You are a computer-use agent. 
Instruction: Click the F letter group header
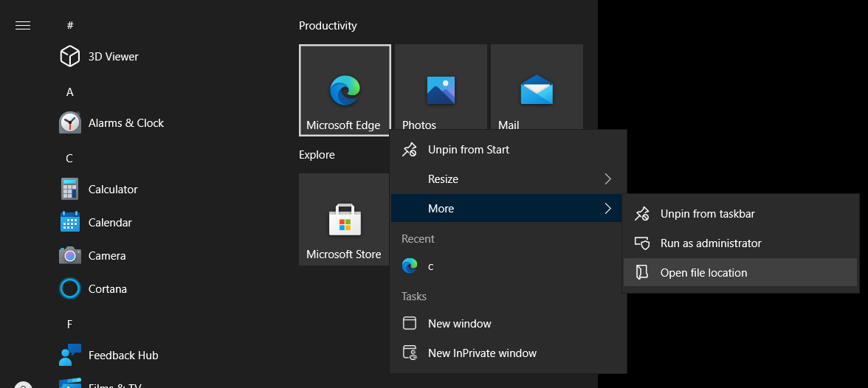click(69, 325)
